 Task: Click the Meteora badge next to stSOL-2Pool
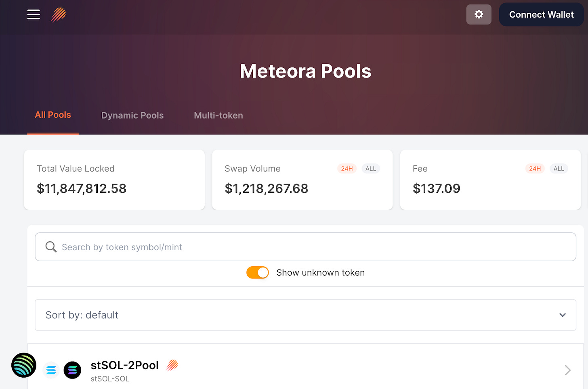(171, 365)
